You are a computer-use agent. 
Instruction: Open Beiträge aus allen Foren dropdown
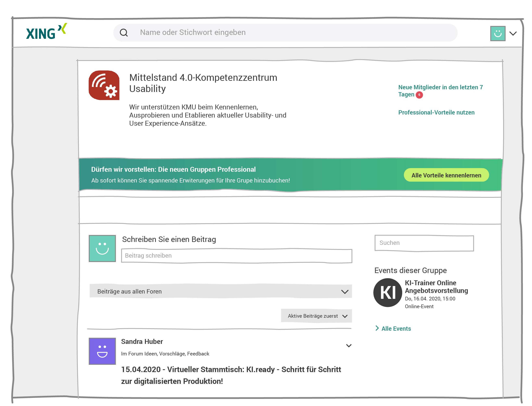click(220, 292)
